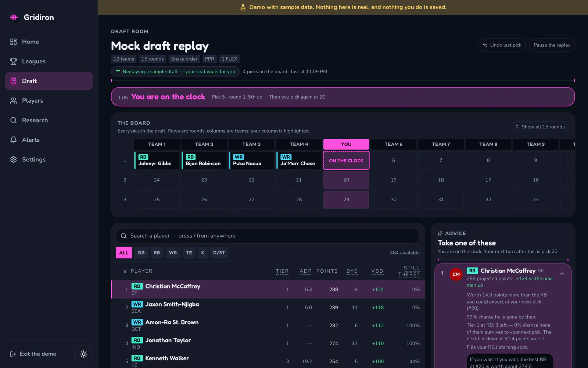The height and width of the screenshot is (368, 588).
Task: Sort by the BYE column header
Action: [352, 271]
